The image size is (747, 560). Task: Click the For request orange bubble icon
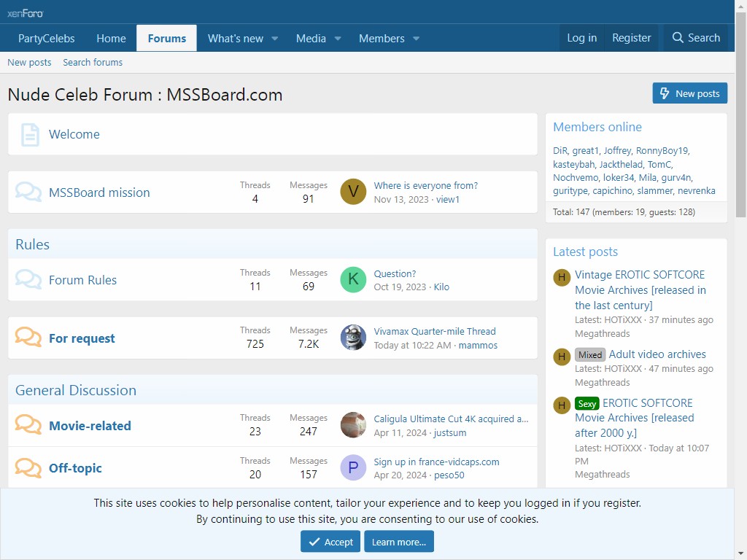point(28,338)
